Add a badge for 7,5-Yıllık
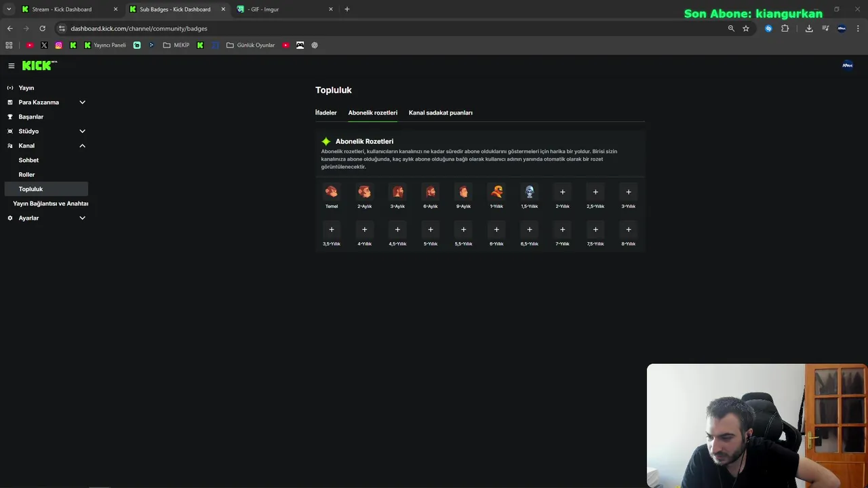Image resolution: width=868 pixels, height=488 pixels. (595, 229)
